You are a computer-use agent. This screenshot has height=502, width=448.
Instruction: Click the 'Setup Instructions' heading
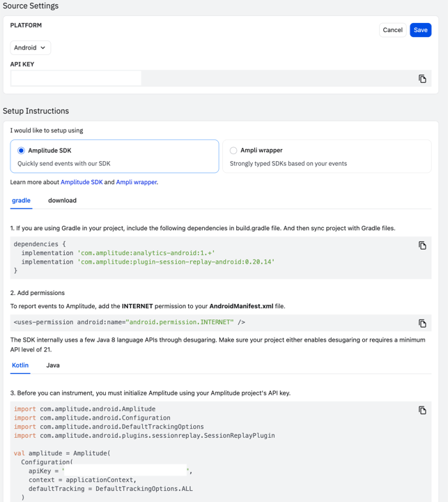36,111
